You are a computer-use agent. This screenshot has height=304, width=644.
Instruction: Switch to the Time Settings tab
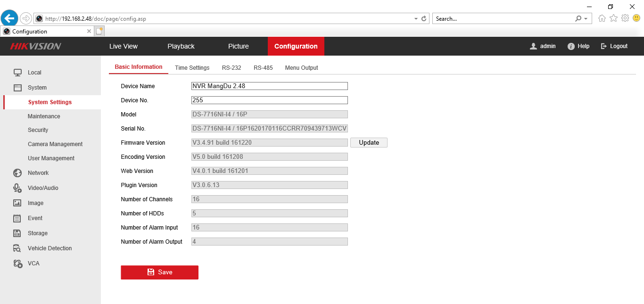(x=192, y=68)
